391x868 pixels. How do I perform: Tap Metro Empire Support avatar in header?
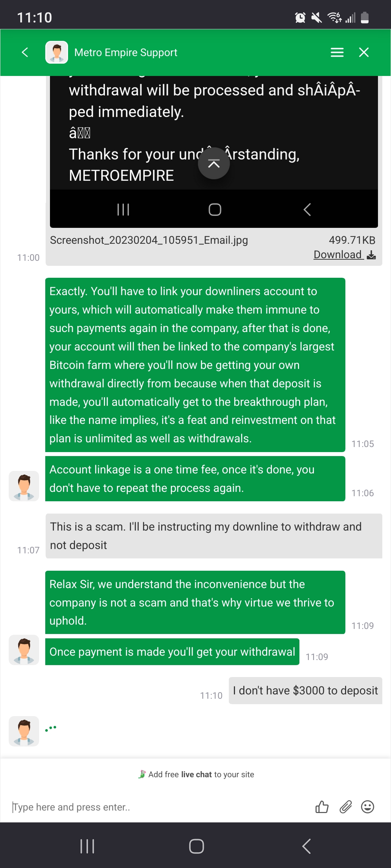(x=56, y=52)
